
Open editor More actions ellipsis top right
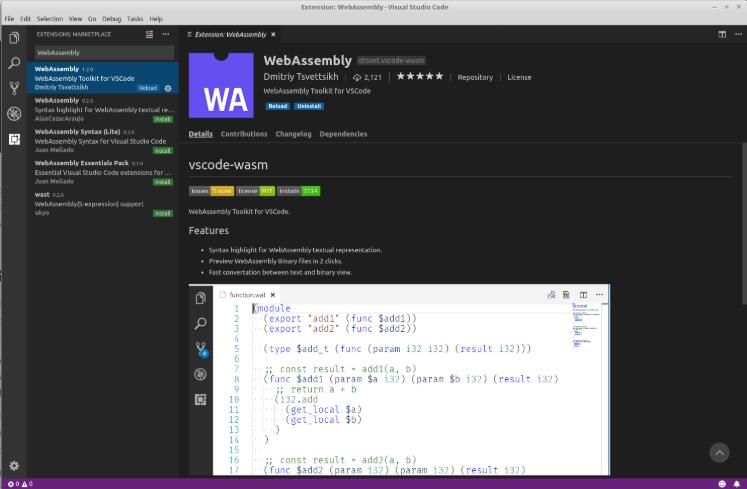[738, 34]
